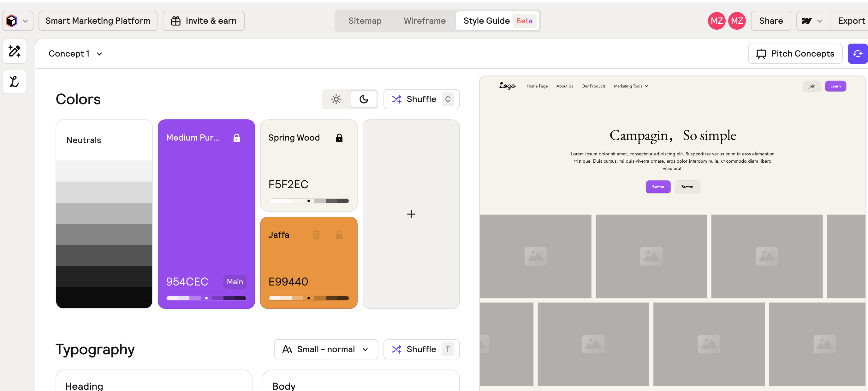Click the Heading typography card
868x391 pixels.
point(154,381)
